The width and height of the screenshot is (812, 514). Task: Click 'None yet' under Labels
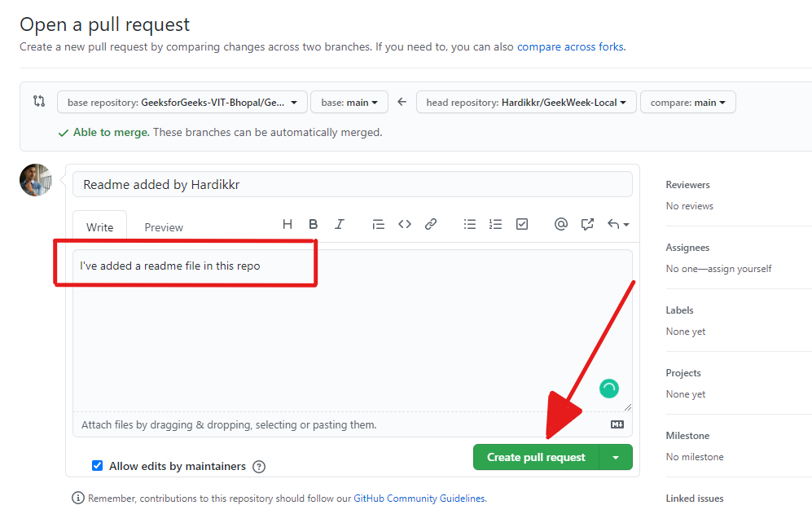[686, 331]
